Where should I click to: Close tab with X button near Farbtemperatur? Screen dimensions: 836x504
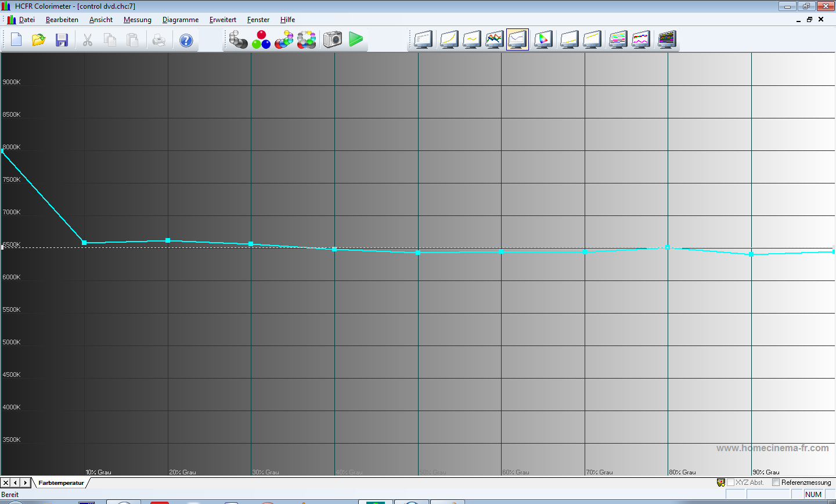click(x=6, y=483)
